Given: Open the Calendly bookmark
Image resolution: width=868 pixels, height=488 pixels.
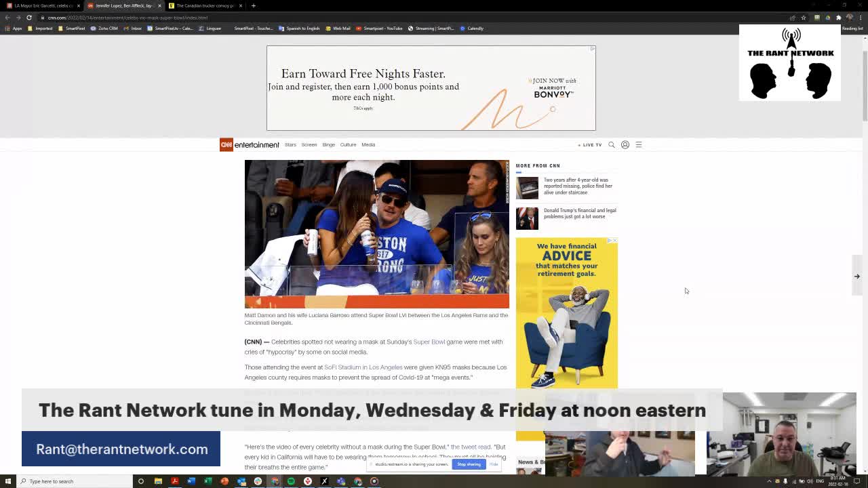Looking at the screenshot, I should coord(472,28).
